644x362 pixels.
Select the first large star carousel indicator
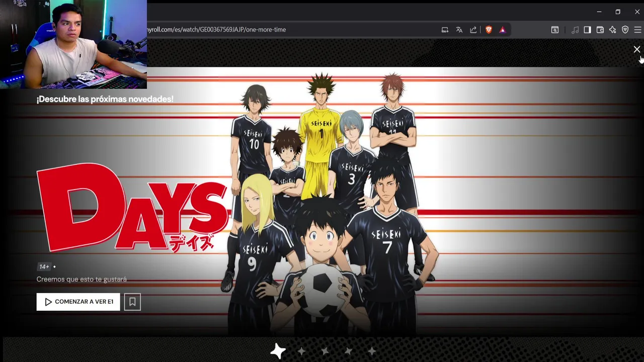(x=278, y=351)
